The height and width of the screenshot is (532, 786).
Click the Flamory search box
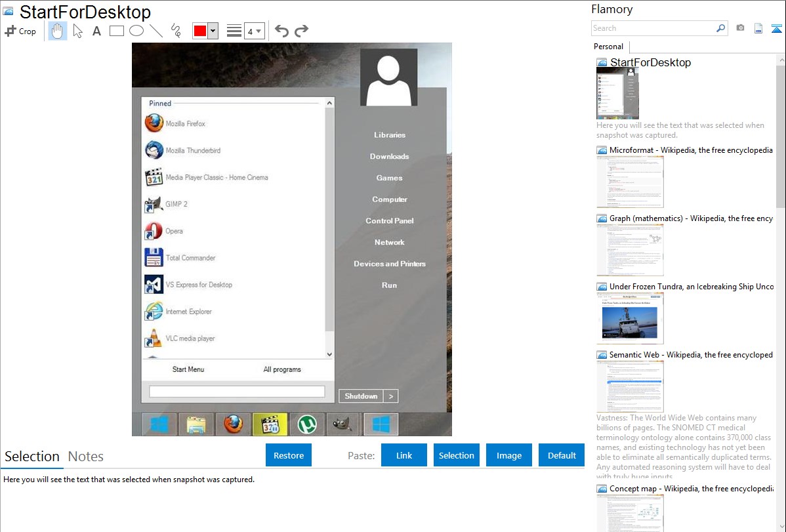tap(653, 28)
